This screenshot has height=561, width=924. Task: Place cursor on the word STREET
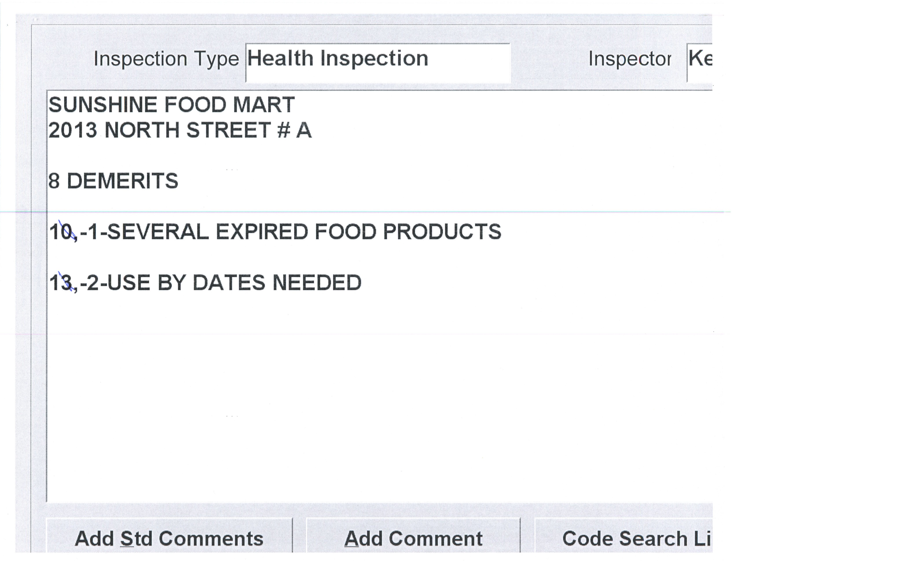tap(228, 130)
